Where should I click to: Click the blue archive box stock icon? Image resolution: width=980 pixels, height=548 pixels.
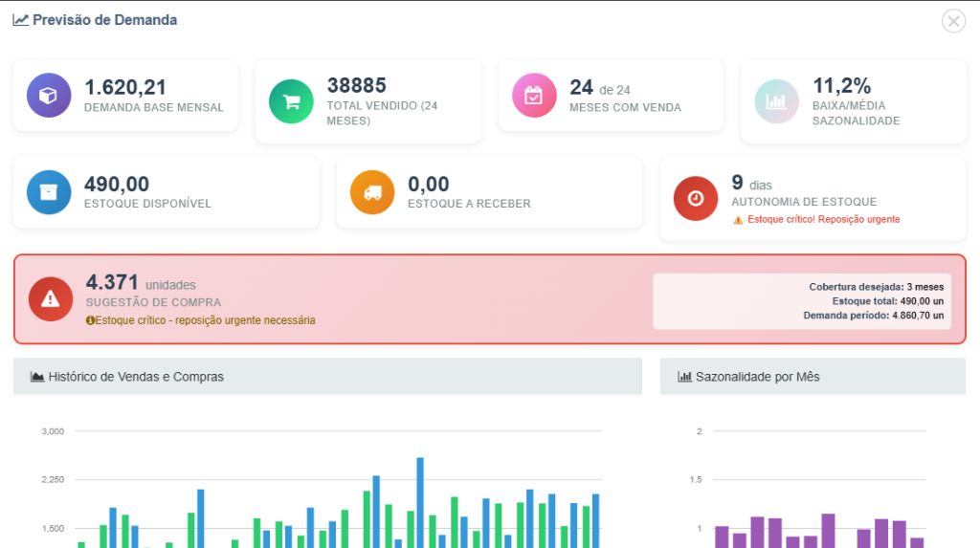tap(49, 192)
